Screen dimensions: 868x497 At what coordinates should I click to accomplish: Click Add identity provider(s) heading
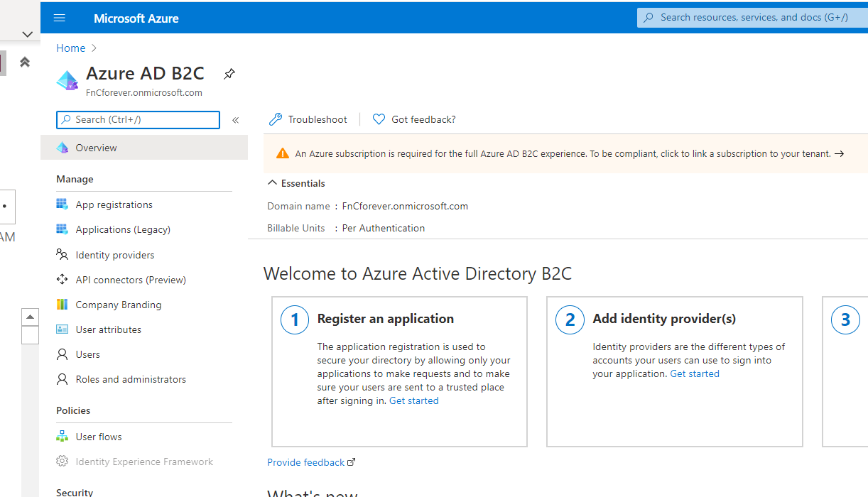click(664, 319)
